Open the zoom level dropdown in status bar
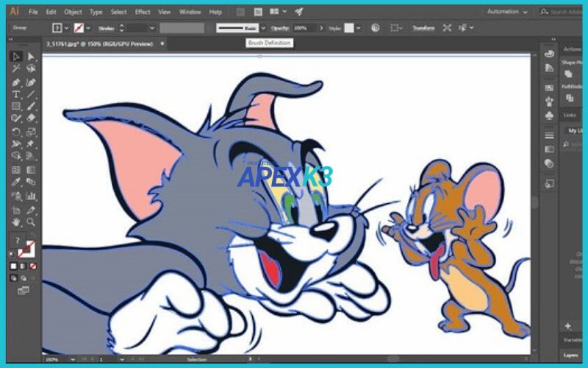Viewport: 588px width, 368px height. tap(73, 359)
